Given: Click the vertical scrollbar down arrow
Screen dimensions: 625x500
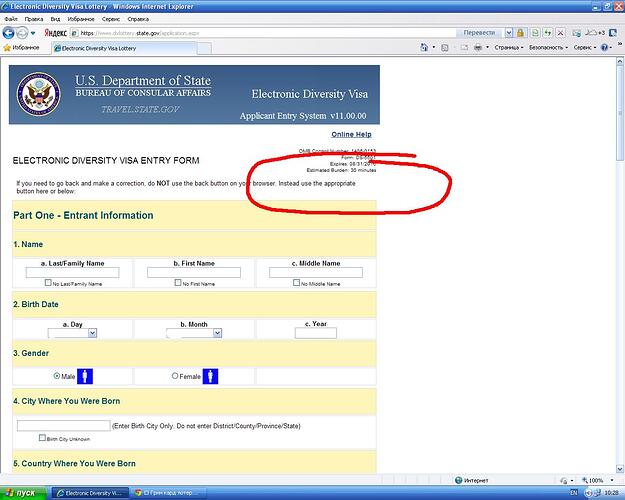Looking at the screenshot, I should pyautogui.click(x=620, y=469).
